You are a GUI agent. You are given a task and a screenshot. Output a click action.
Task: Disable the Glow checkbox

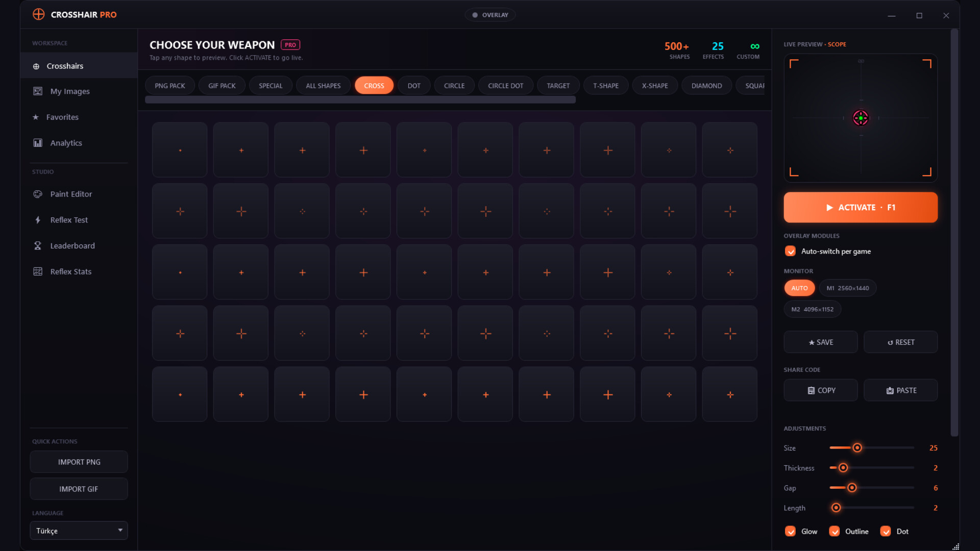(790, 531)
